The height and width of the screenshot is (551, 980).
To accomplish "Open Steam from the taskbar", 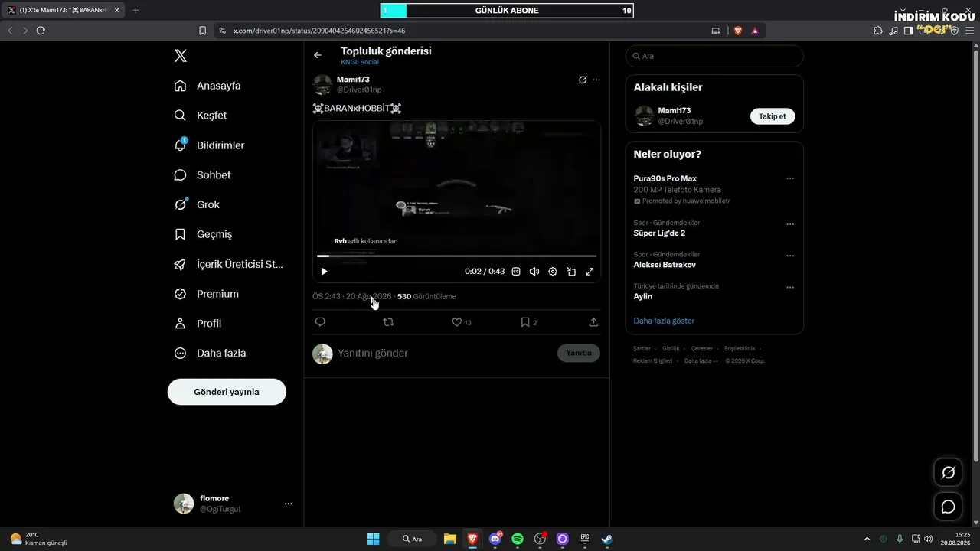I will click(x=607, y=539).
